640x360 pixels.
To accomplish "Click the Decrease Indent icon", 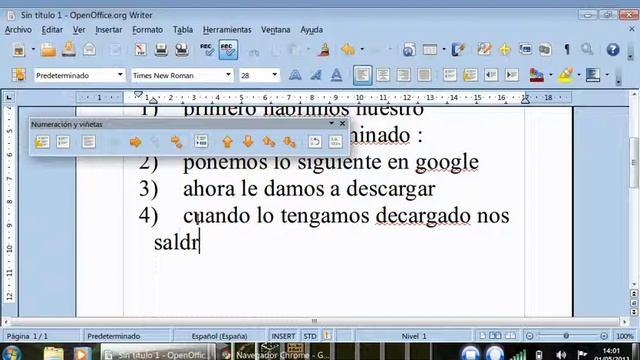I will pos(491,75).
